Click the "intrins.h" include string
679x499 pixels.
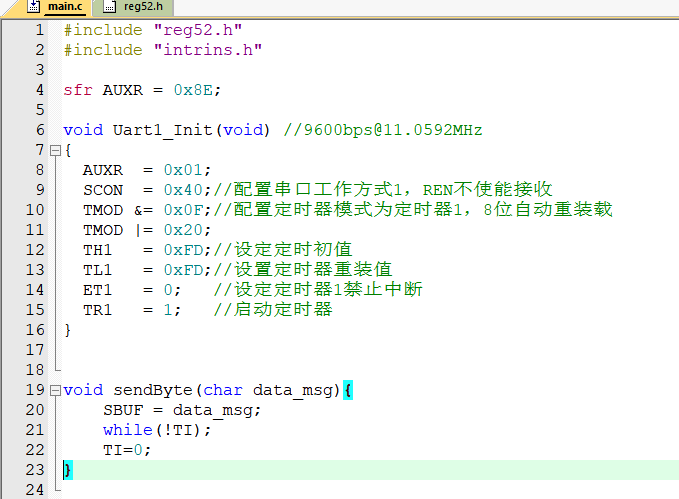pyautogui.click(x=208, y=50)
